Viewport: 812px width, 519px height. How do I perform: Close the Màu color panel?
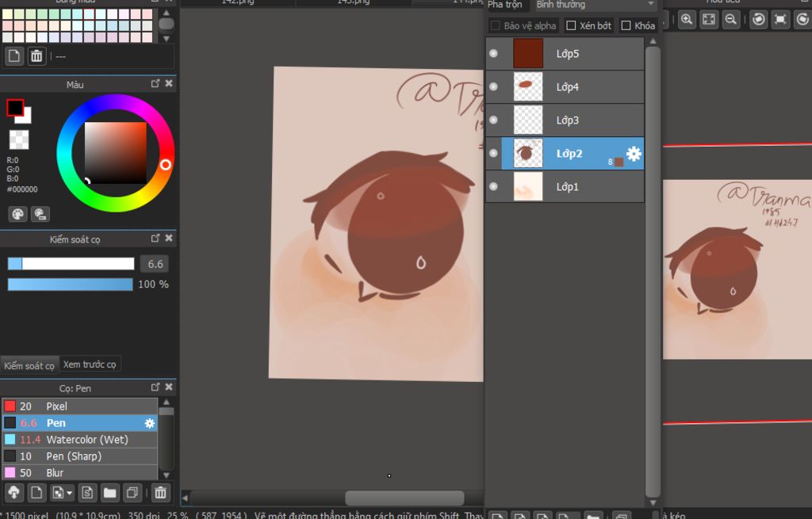pyautogui.click(x=169, y=83)
